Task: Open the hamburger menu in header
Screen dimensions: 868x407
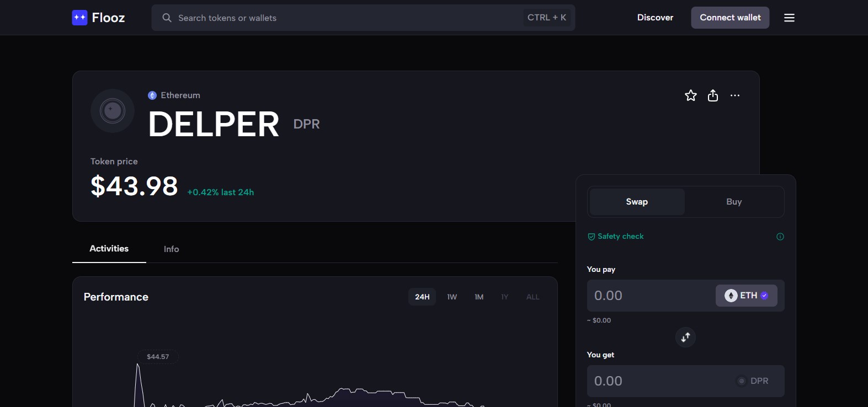Action: pyautogui.click(x=789, y=18)
